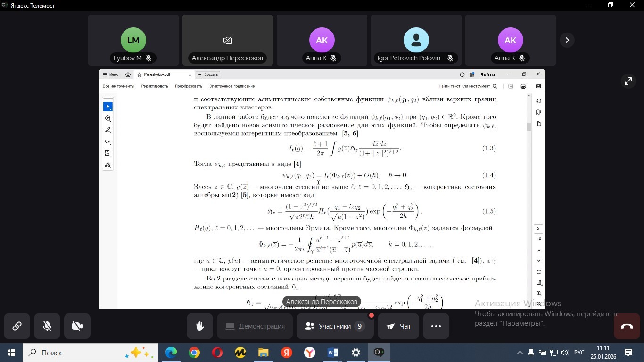Open Windows notification center
Image resolution: width=644 pixels, height=362 pixels.
tap(628, 353)
